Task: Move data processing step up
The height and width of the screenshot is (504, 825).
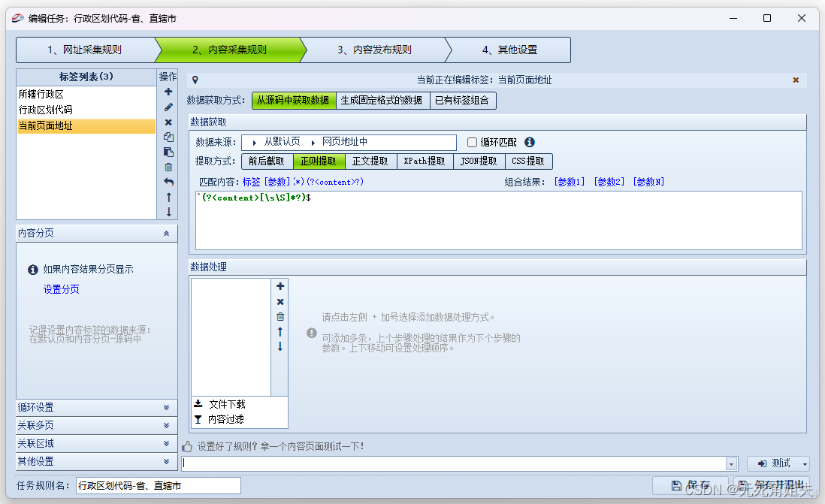Action: click(x=280, y=332)
